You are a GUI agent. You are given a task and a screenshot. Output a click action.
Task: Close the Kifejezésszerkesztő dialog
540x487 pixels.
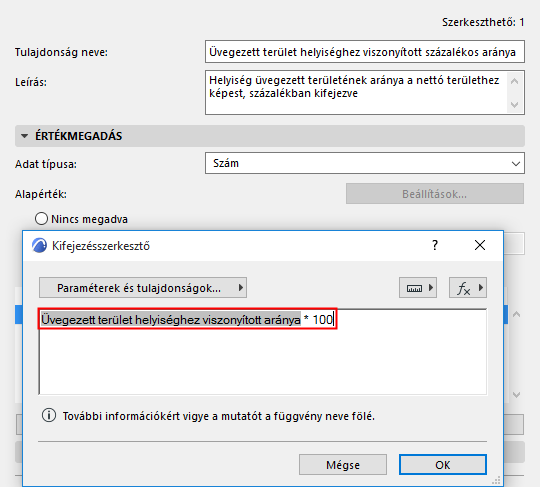[x=480, y=245]
